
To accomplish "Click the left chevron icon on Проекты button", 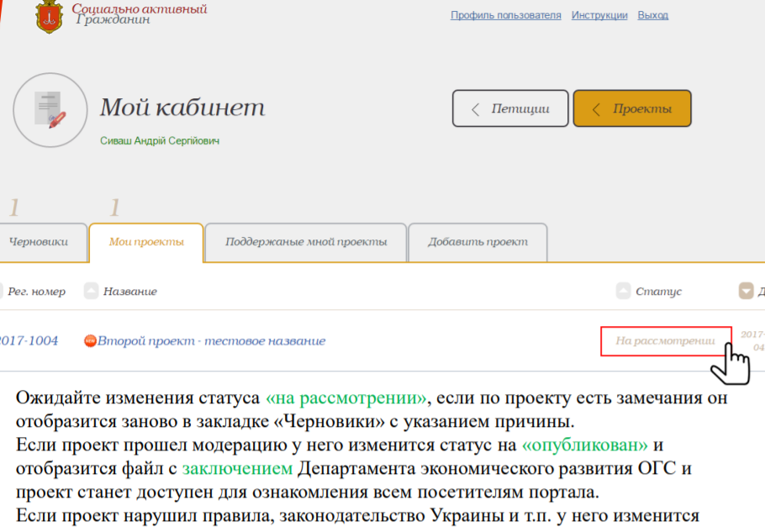I will click(596, 108).
